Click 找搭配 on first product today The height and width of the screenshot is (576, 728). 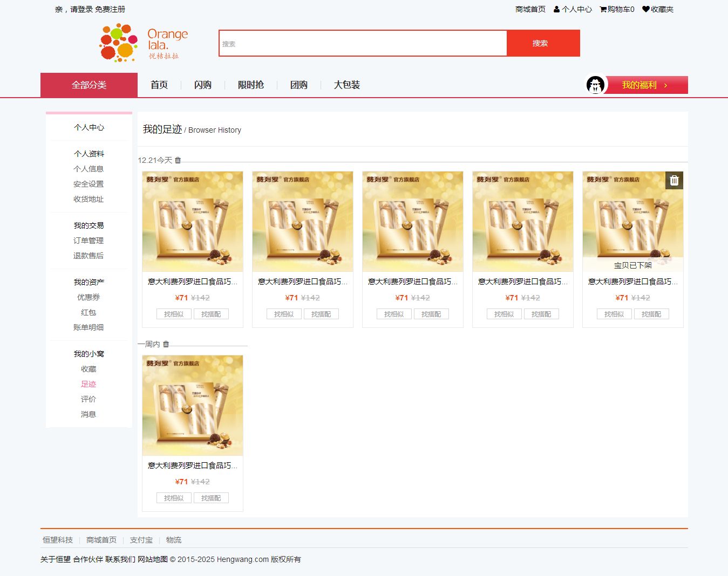(x=211, y=314)
